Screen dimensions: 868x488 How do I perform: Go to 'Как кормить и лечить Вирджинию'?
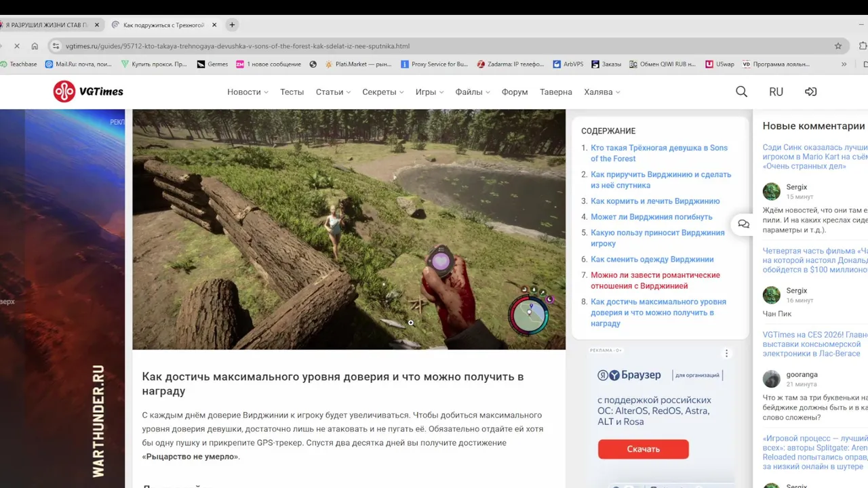(x=655, y=201)
